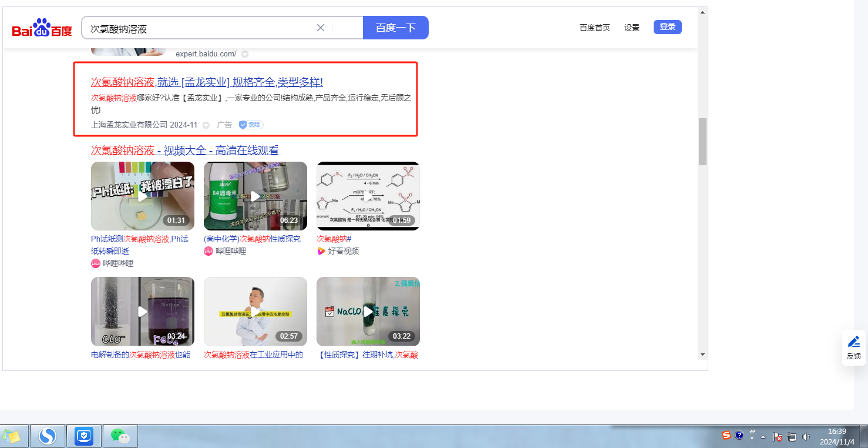This screenshot has height=448, width=868.
Task: Click the 保障 shield badge
Action: click(x=251, y=125)
